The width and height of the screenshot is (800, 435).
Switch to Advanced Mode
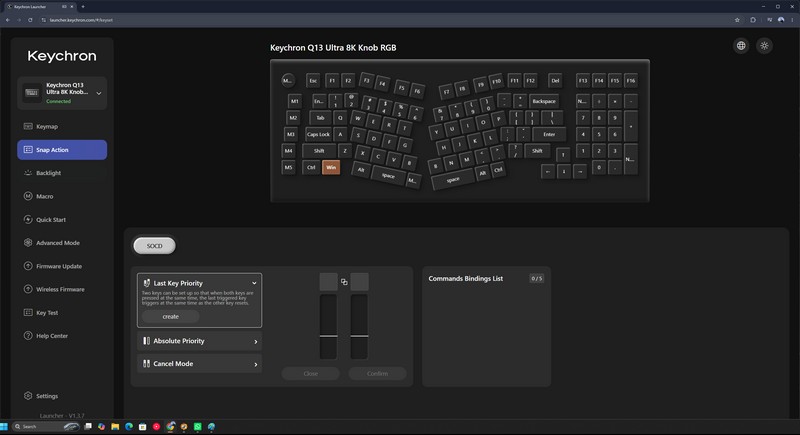pyautogui.click(x=62, y=243)
